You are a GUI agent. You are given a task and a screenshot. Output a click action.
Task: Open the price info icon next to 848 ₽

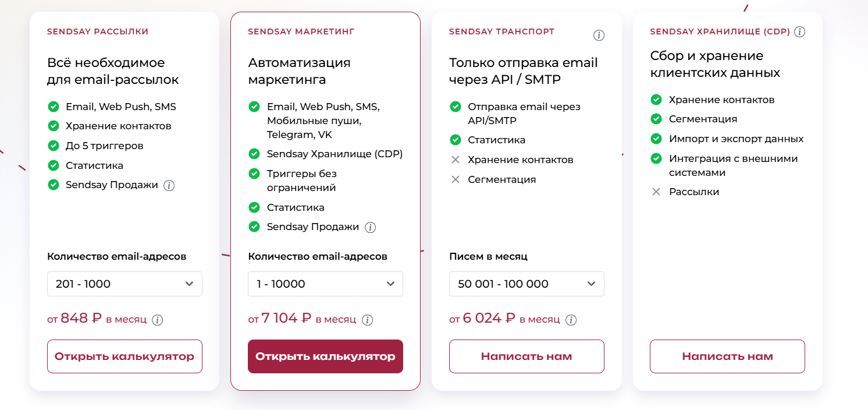[157, 320]
